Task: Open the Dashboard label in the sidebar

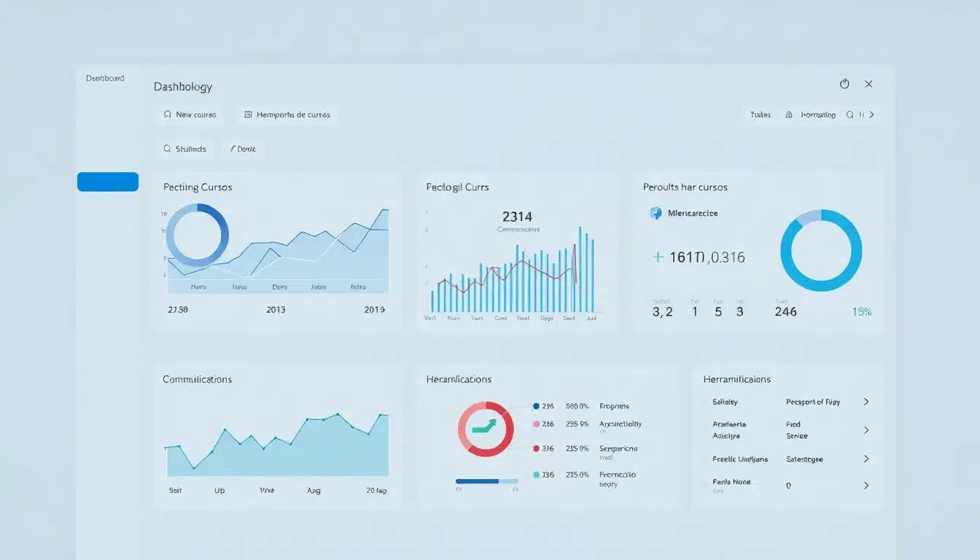Action: click(105, 78)
